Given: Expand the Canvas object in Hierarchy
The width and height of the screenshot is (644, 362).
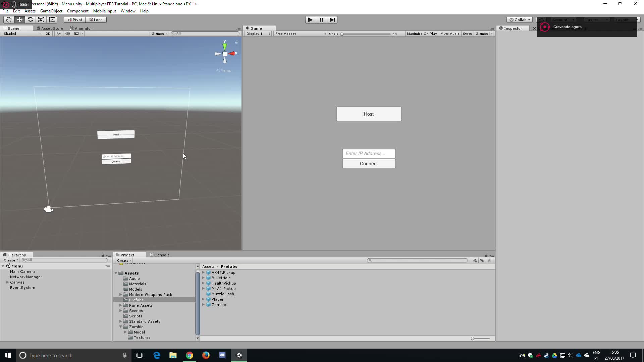Looking at the screenshot, I should click(x=7, y=282).
